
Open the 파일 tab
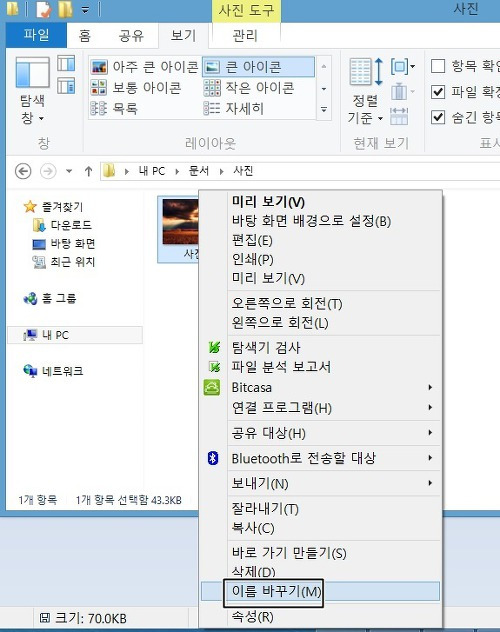pos(36,35)
